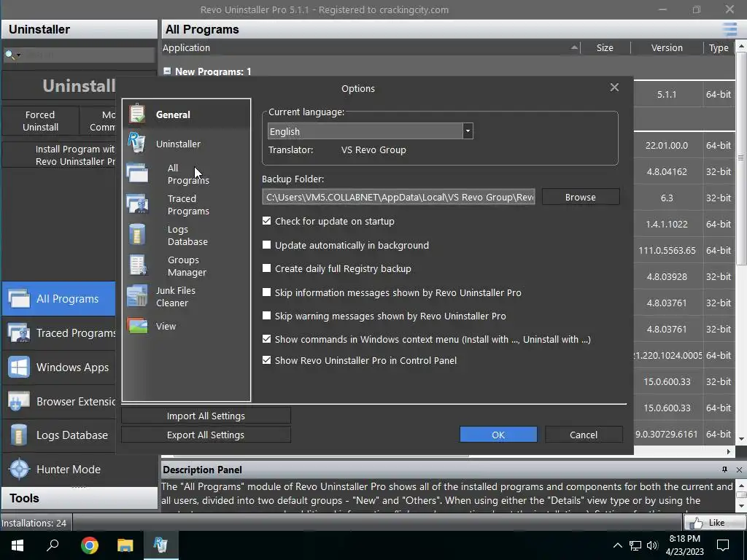Screen dimensions: 747x560
Task: Open Windows Start menu
Action: (x=18, y=545)
